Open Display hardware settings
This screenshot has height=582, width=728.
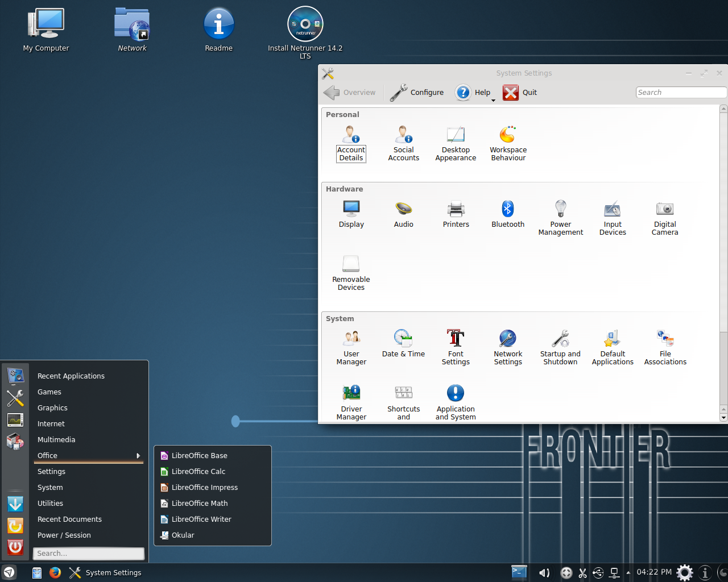(351, 214)
